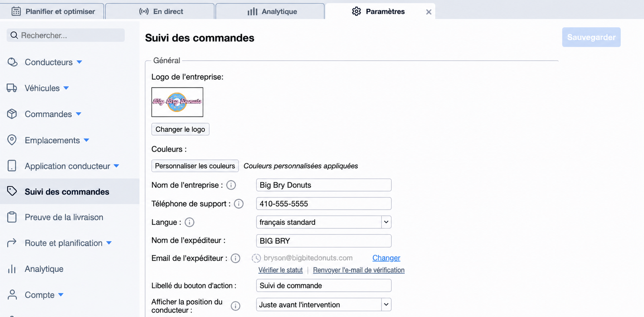Click Vérifier le statut link
The image size is (644, 317).
pyautogui.click(x=280, y=270)
